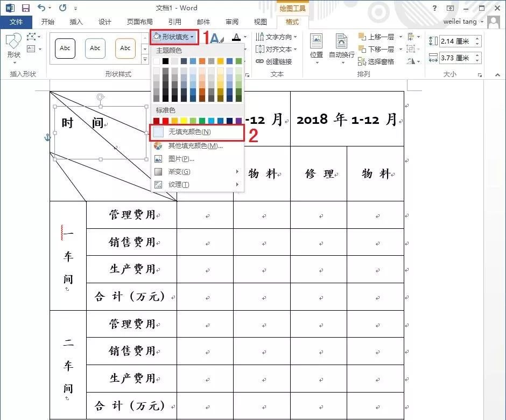Click 上移一层 bring forward icon
Screen dimensions: 506x420
[377, 37]
